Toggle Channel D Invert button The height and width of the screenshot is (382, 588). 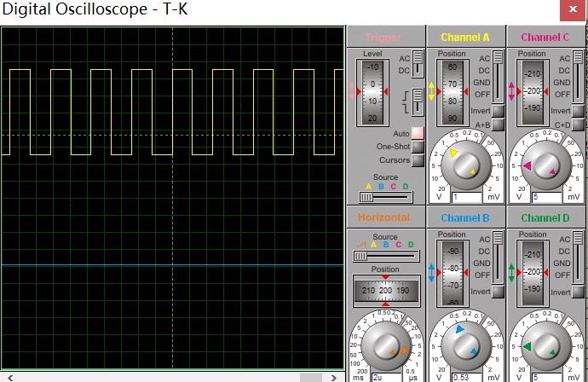point(578,292)
